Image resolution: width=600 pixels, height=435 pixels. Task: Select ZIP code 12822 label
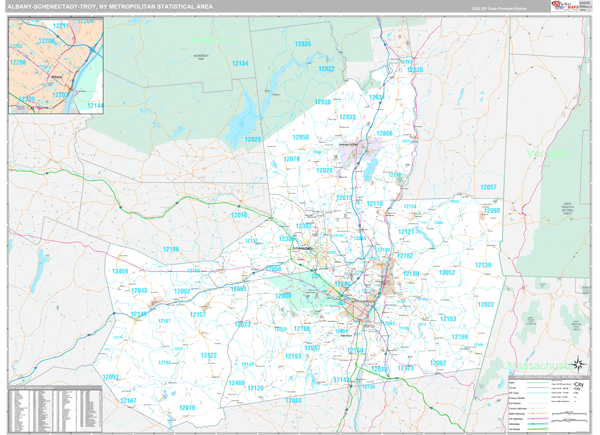coord(326,69)
